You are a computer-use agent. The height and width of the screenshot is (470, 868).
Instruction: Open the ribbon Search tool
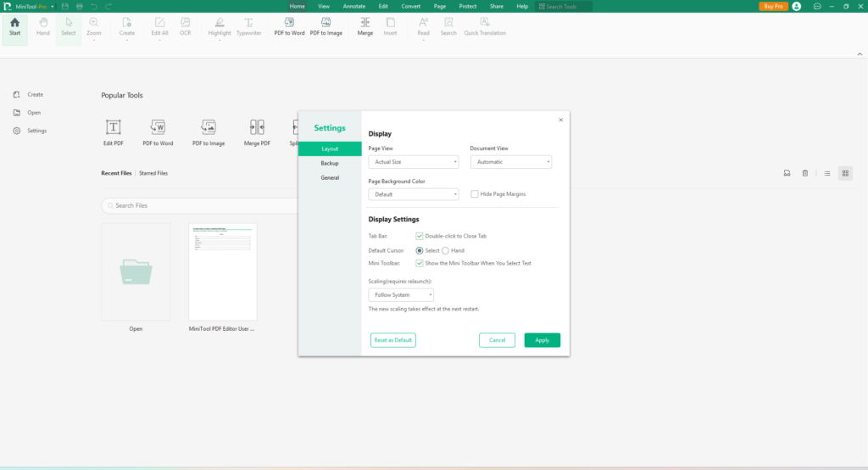pyautogui.click(x=448, y=26)
